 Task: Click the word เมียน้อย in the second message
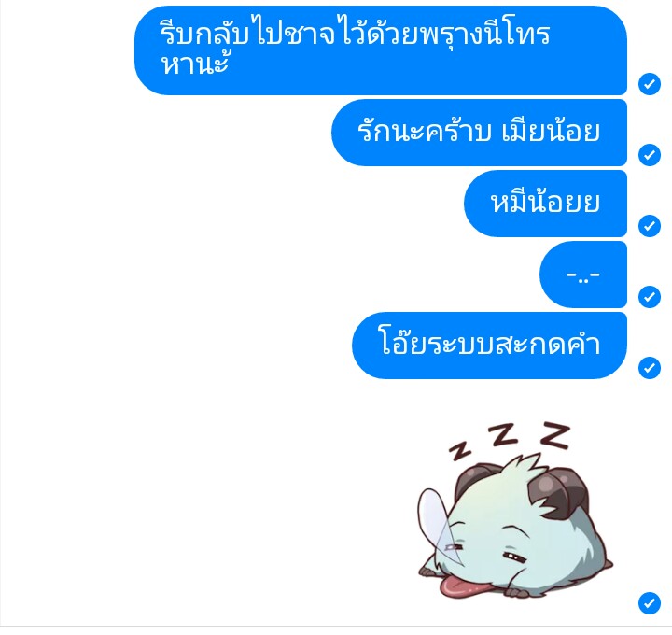coord(551,131)
